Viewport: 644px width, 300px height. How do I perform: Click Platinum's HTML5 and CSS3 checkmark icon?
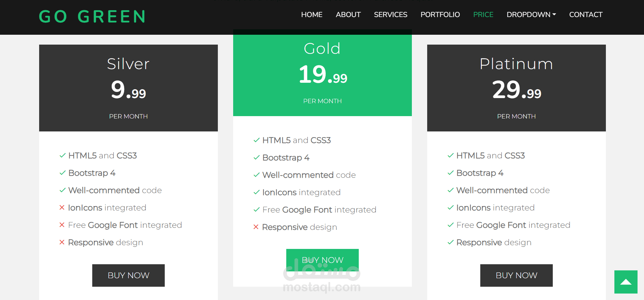pyautogui.click(x=451, y=156)
